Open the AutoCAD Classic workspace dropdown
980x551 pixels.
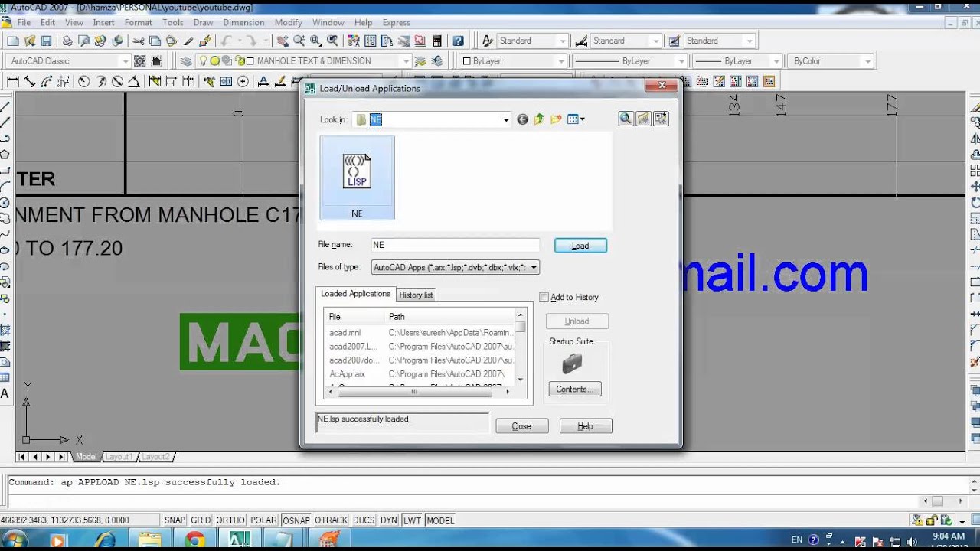coord(126,61)
